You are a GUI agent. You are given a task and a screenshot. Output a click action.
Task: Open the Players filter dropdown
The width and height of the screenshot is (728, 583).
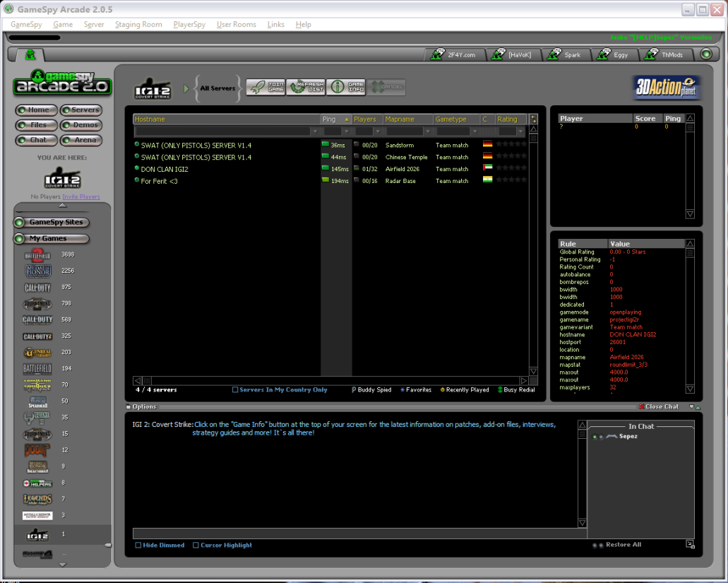[378, 131]
